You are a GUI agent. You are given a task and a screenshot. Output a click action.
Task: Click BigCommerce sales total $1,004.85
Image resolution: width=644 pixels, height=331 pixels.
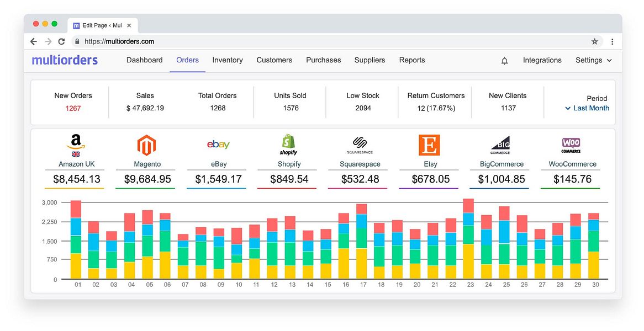502,179
